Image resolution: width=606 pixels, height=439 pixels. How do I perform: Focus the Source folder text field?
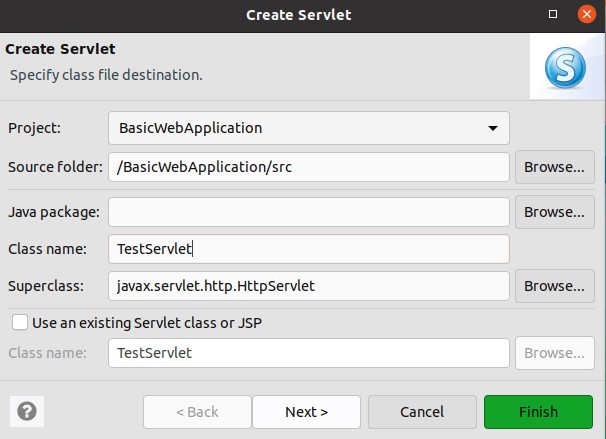coord(308,167)
